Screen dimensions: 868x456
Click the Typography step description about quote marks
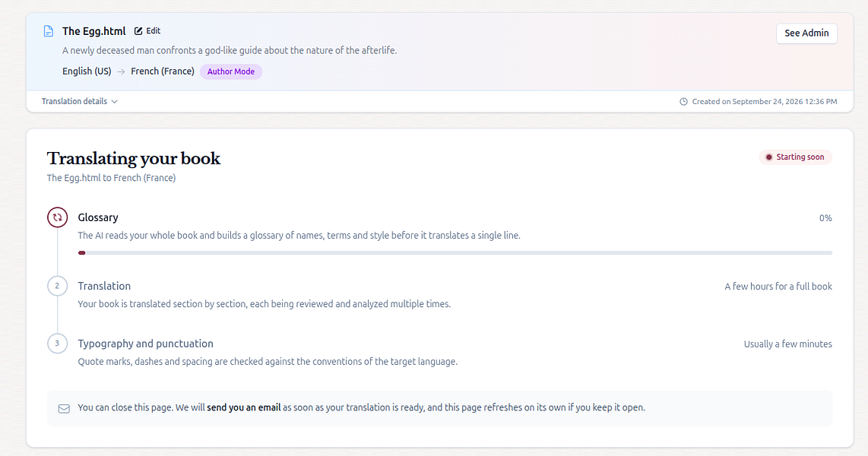268,361
